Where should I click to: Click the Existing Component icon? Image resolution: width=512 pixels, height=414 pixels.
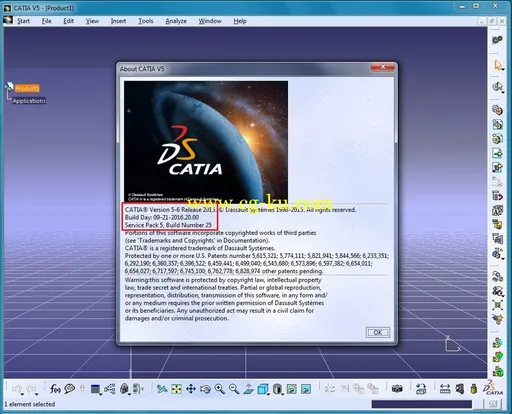[497, 153]
